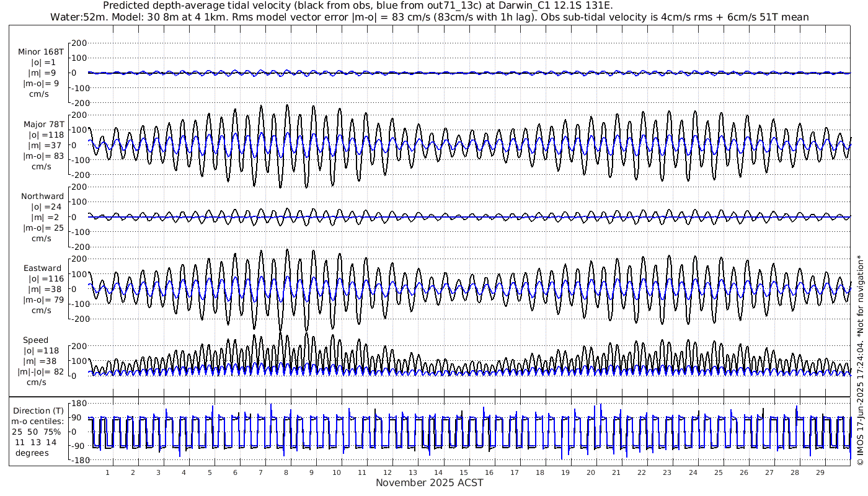Click day 12 on the date axis
The image size is (868, 496).
click(x=387, y=472)
